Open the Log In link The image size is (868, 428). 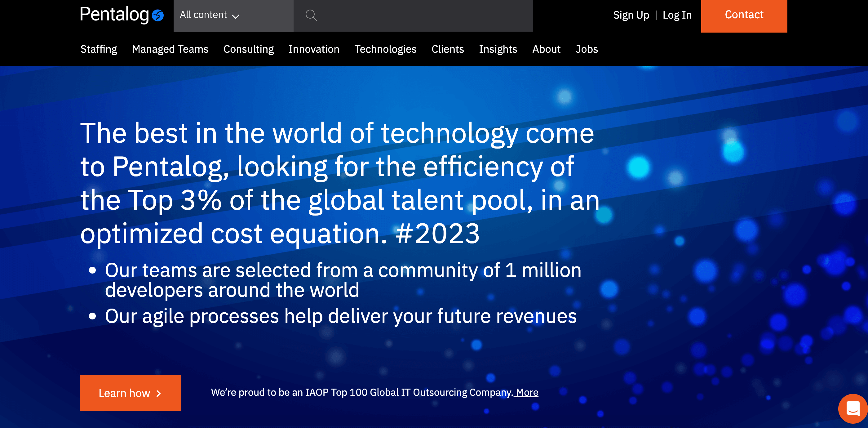coord(677,15)
